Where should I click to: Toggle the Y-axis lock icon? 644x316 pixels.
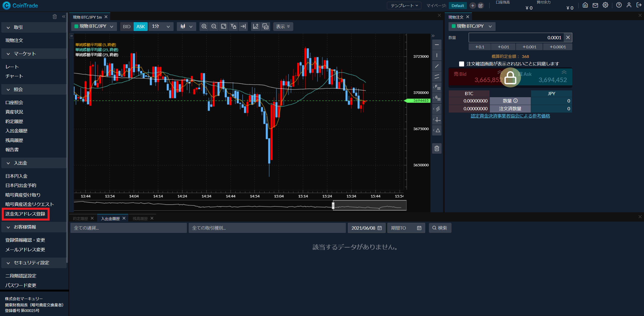click(x=233, y=26)
